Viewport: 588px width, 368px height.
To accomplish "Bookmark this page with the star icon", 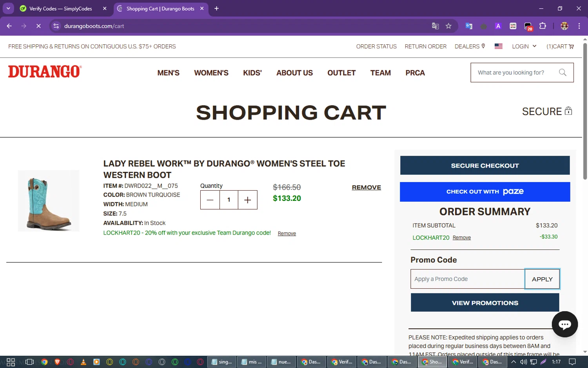I will pos(448,26).
